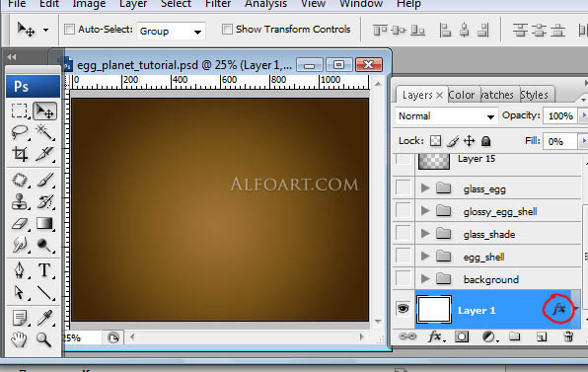The width and height of the screenshot is (588, 372).
Task: Select the Notes tool
Action: [20, 318]
